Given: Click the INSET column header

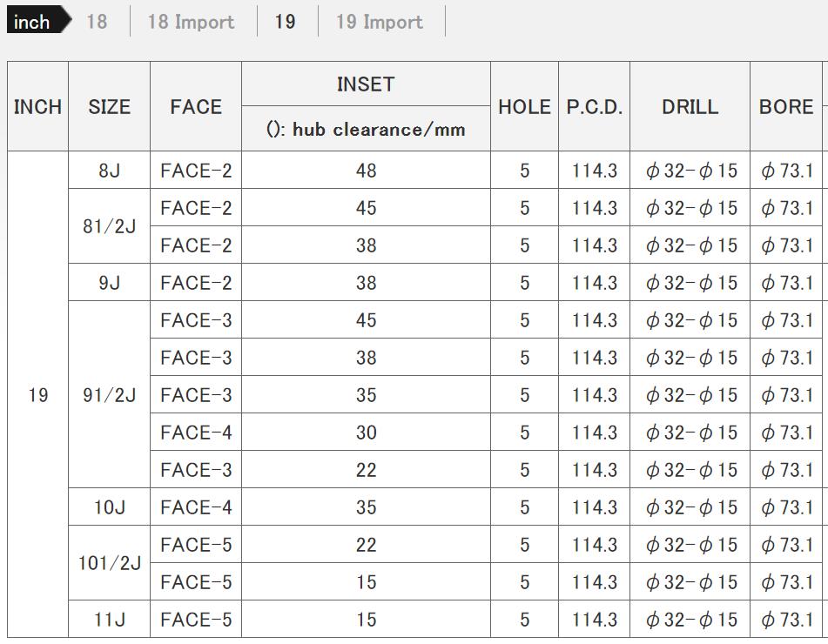Looking at the screenshot, I should coord(366,84).
